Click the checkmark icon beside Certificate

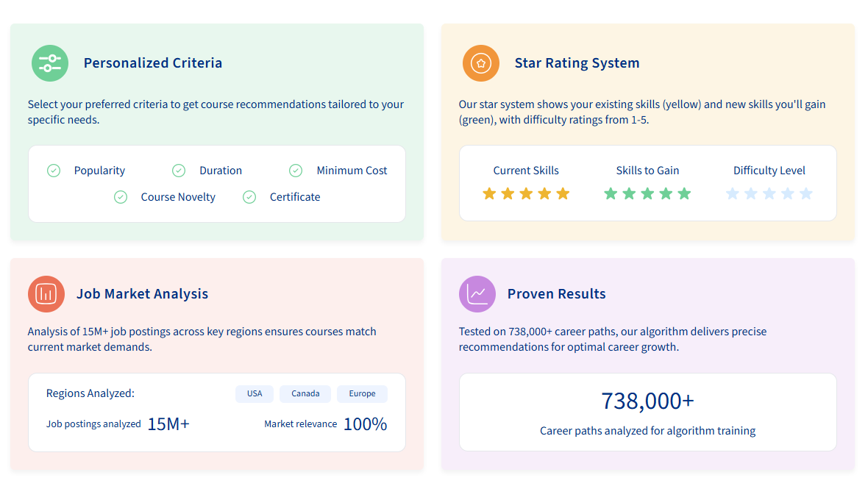point(249,197)
